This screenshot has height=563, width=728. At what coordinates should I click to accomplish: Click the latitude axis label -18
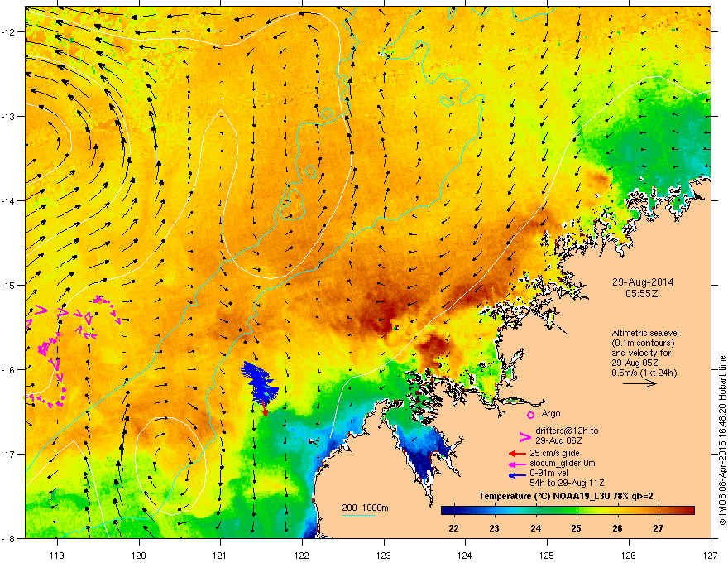click(8, 538)
